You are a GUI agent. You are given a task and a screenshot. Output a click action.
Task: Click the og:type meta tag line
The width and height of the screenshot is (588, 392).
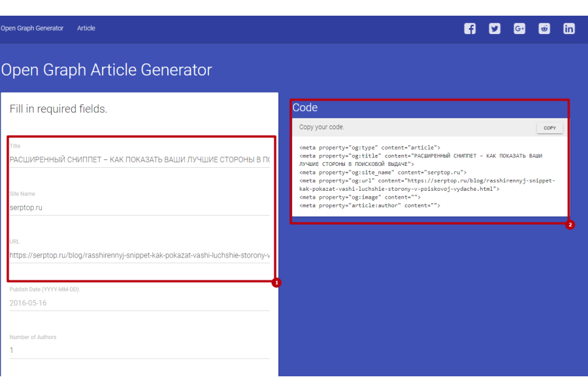(370, 148)
